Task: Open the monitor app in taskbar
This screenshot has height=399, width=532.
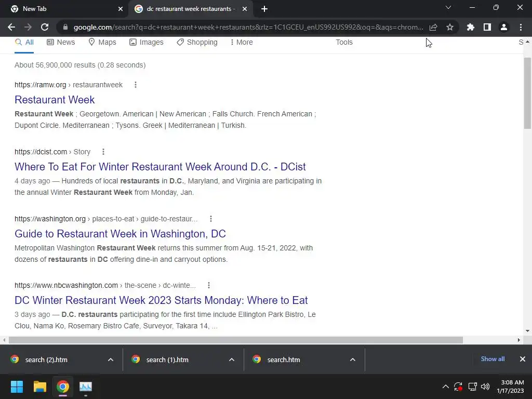Action: 86,387
